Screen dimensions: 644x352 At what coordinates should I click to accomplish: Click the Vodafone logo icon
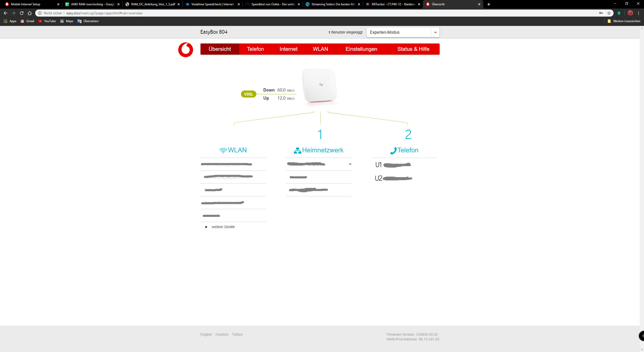click(185, 50)
